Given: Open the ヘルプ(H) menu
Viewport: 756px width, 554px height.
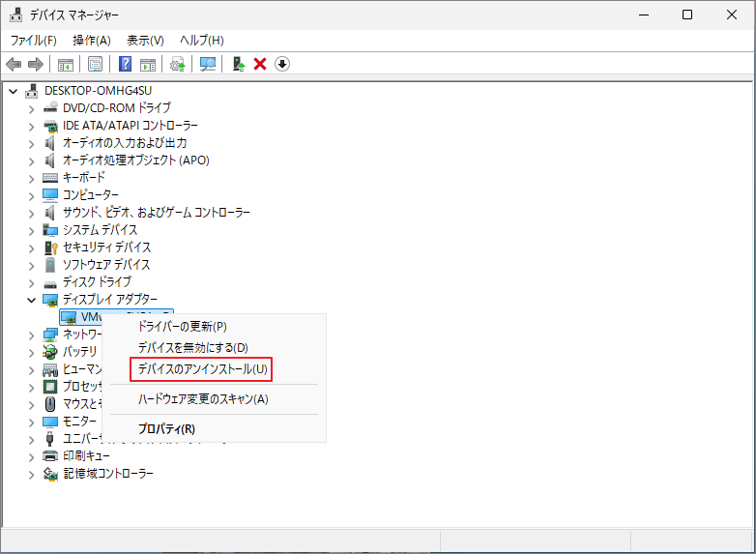Looking at the screenshot, I should [201, 41].
